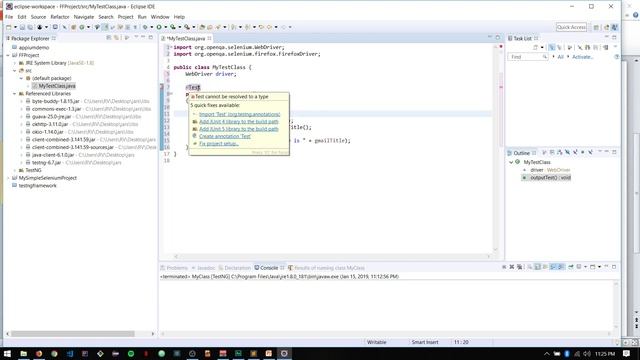Click Add JUnit 4 library quick fix
This screenshot has height=360, width=640.
click(239, 122)
